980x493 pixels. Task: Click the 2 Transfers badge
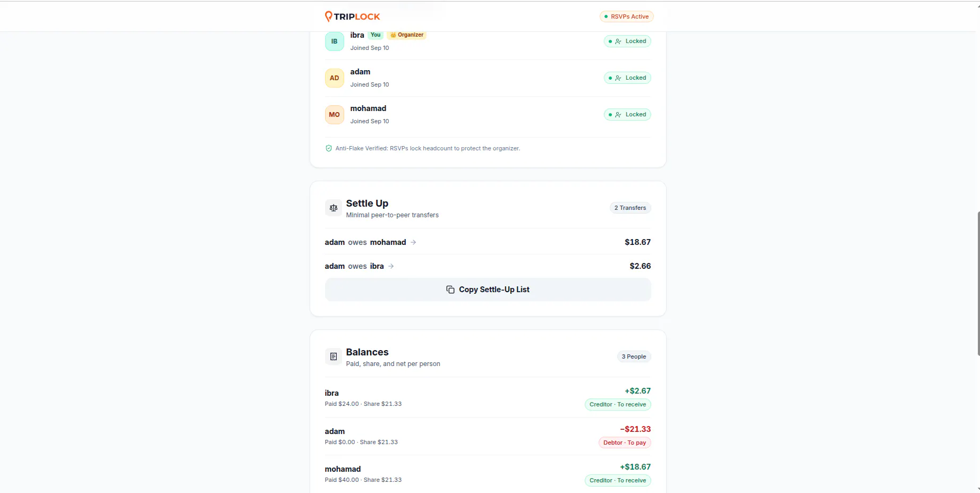tap(630, 208)
